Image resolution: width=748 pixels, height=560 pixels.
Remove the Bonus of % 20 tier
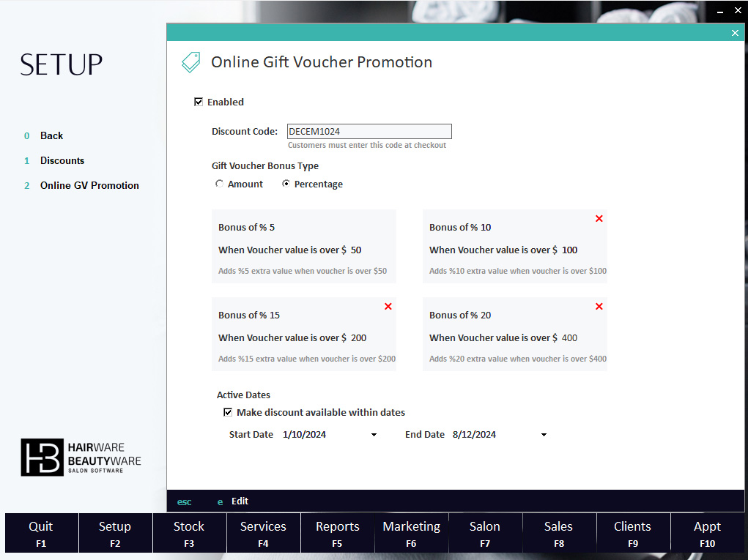pos(599,306)
